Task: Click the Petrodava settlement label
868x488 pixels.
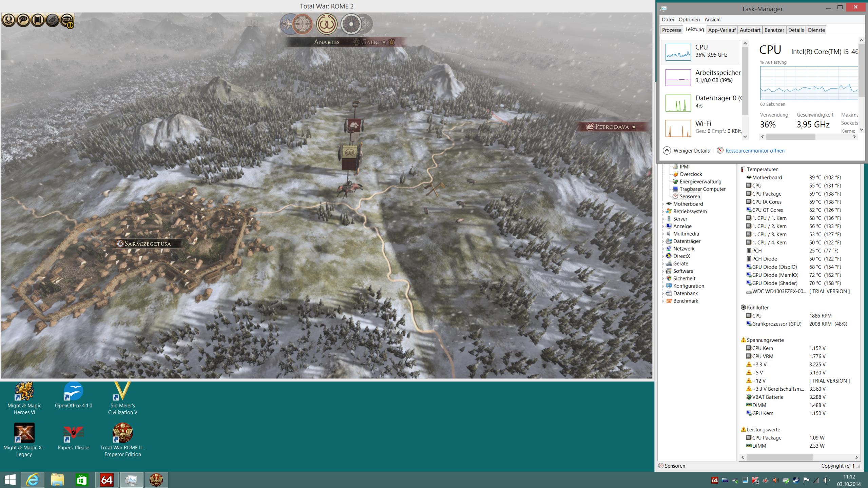Action: [612, 127]
